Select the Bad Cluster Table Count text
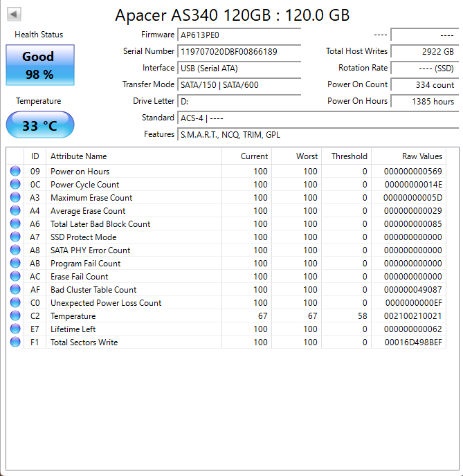 coord(93,290)
